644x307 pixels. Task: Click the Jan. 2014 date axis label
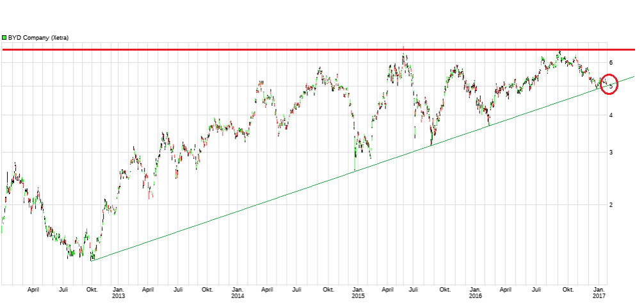point(237,293)
